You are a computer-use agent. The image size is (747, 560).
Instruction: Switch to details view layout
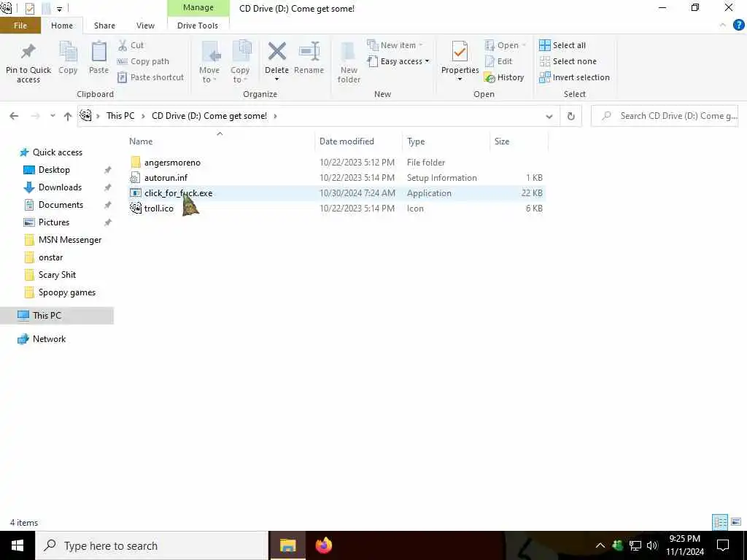pyautogui.click(x=720, y=522)
